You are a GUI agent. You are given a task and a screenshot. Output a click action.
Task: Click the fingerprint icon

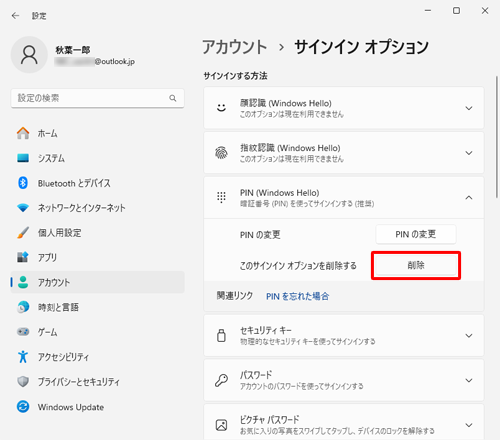coord(221,153)
